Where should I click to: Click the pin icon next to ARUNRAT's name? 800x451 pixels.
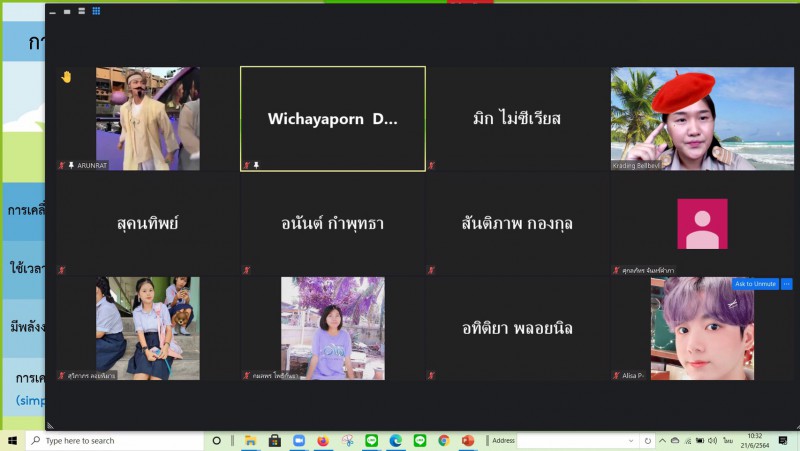click(x=72, y=165)
